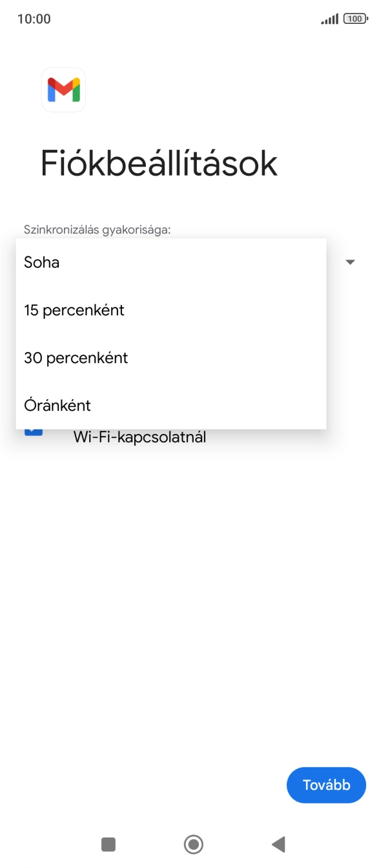Tap the Szinkronizálás gyakorisága label

(x=97, y=229)
